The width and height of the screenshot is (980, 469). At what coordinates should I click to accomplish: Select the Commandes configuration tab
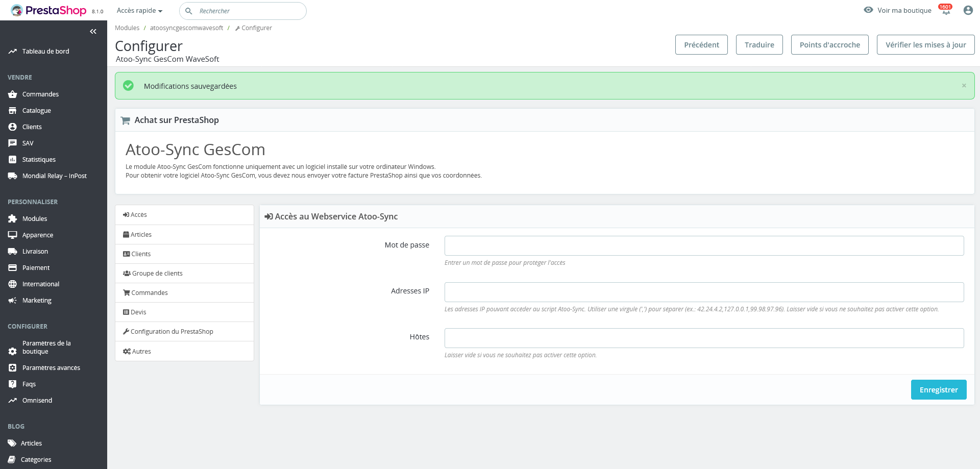point(184,293)
